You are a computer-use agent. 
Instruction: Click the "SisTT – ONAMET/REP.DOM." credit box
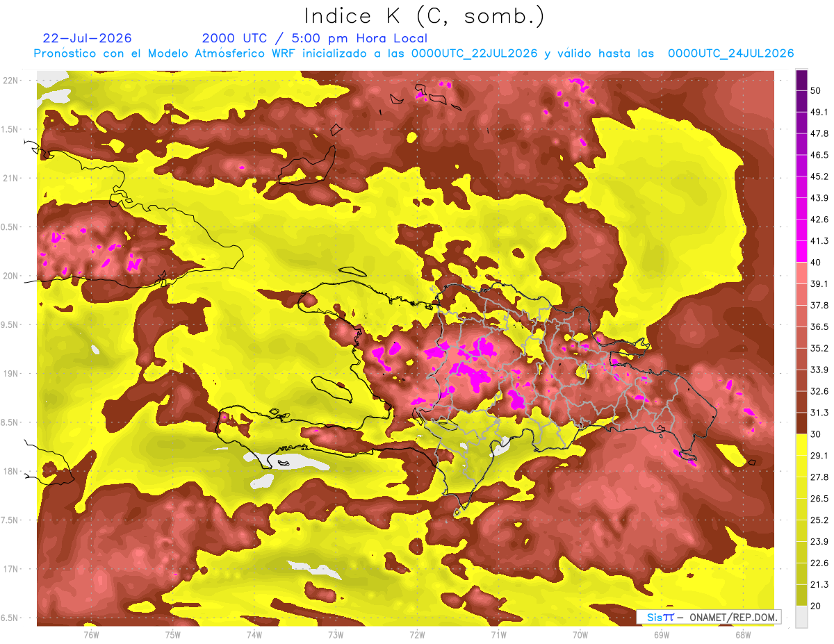pos(708,617)
